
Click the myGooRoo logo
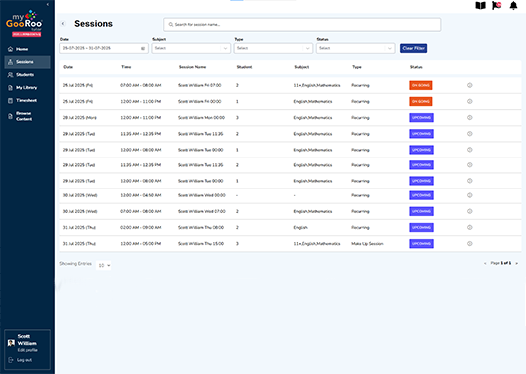point(24,23)
